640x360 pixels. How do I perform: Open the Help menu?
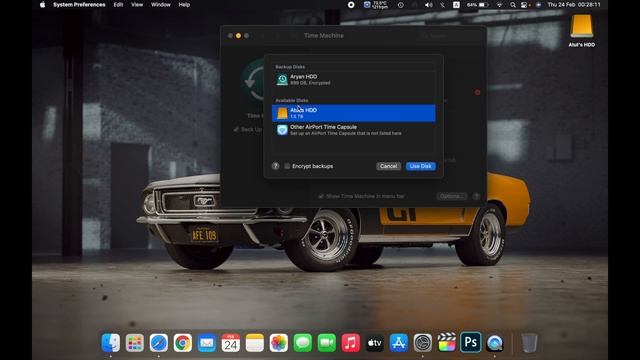[x=184, y=5]
